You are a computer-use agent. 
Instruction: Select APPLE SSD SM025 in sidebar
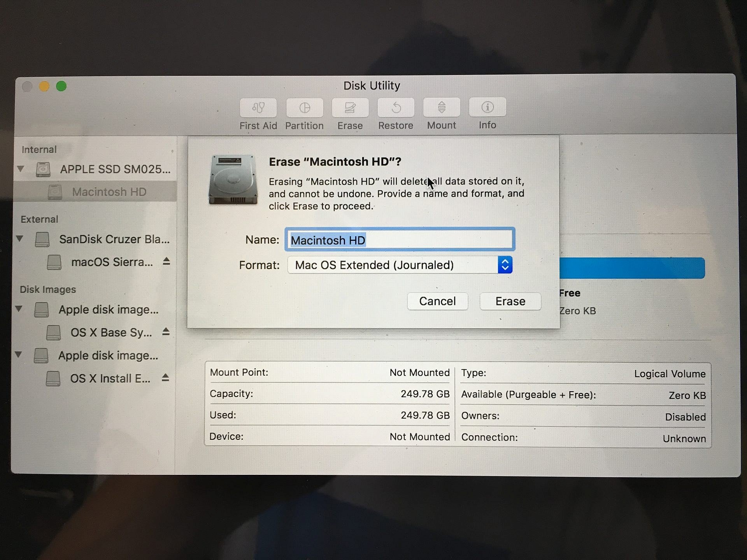pyautogui.click(x=115, y=169)
